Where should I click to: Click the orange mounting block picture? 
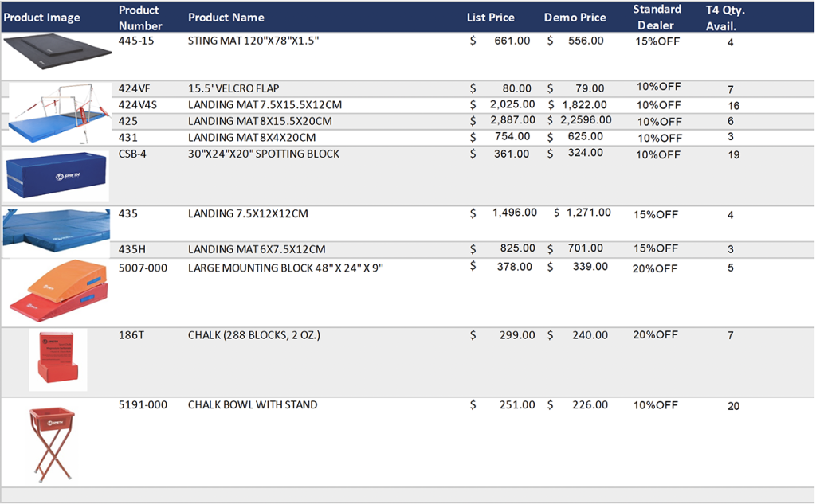(x=57, y=291)
